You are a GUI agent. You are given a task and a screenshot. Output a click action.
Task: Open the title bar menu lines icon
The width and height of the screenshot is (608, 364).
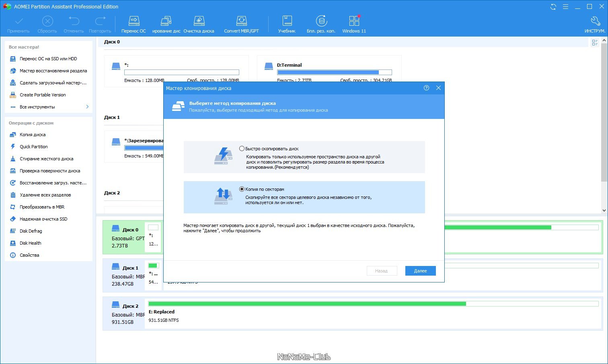[x=565, y=7]
